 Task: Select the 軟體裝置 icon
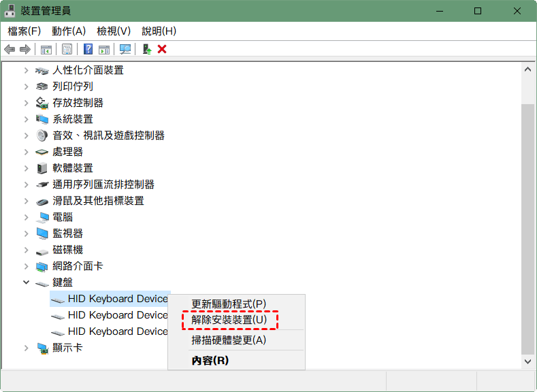point(42,168)
